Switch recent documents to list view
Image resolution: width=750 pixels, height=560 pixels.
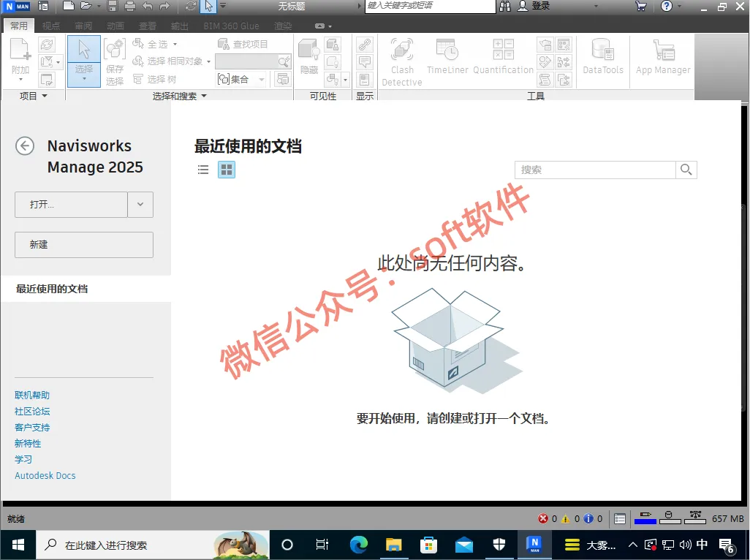click(x=203, y=170)
